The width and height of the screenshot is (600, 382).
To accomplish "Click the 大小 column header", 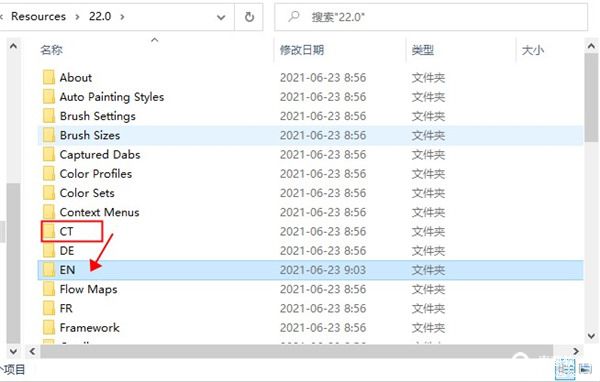I will (533, 50).
